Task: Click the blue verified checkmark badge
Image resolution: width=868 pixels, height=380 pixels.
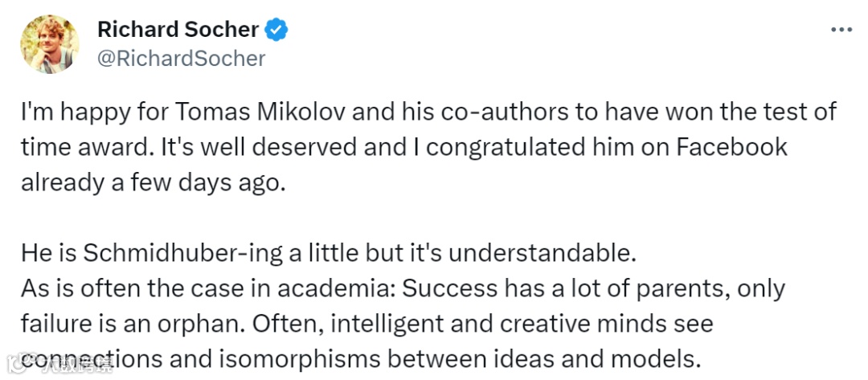Action: (278, 31)
